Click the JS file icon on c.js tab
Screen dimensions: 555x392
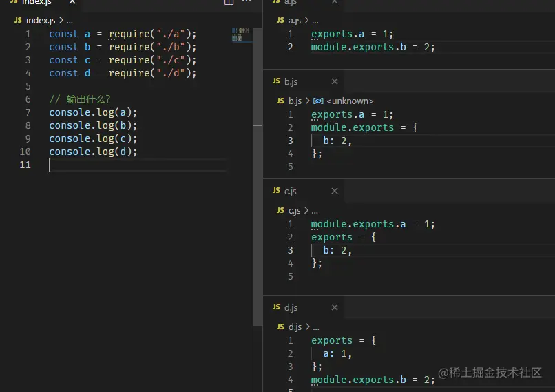tap(276, 191)
